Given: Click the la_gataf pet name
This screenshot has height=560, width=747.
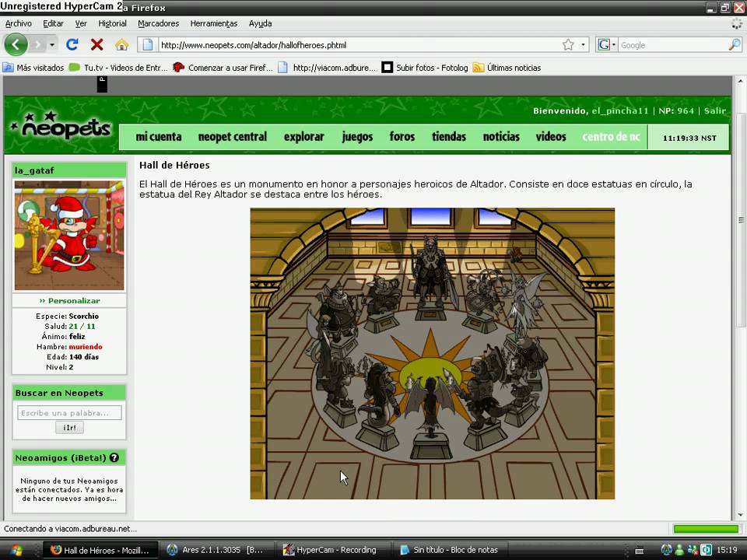Looking at the screenshot, I should tap(34, 170).
